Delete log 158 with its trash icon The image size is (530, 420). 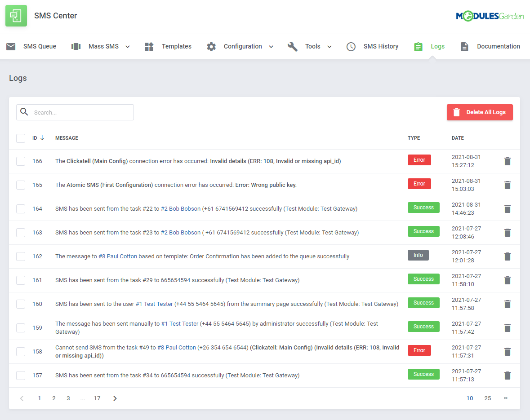pyautogui.click(x=508, y=351)
